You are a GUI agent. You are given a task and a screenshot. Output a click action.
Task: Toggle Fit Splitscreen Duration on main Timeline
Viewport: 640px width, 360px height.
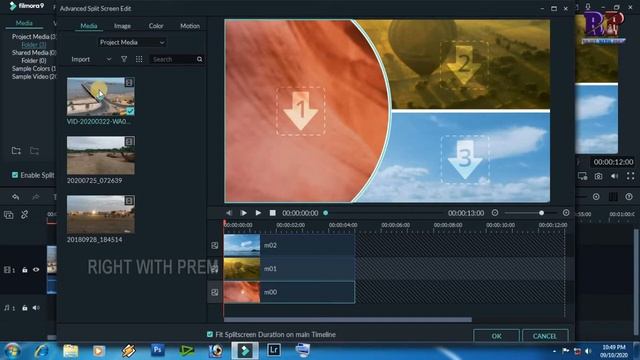[x=210, y=334]
